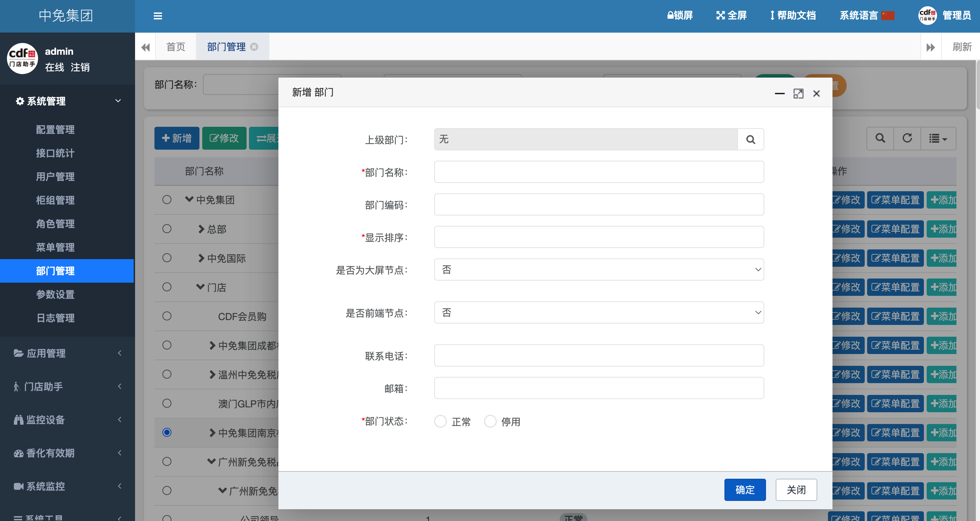The image size is (980, 521).
Task: Click the table search magnifier icon
Action: (880, 138)
